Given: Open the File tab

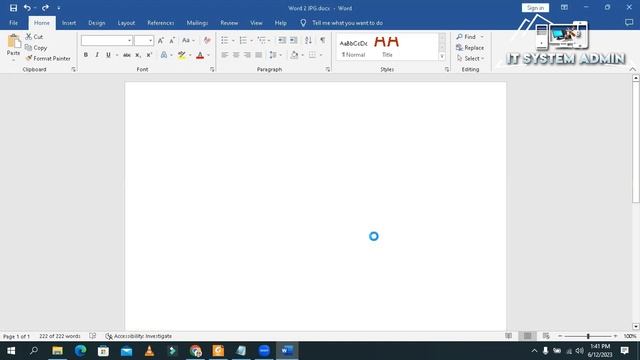Looking at the screenshot, I should pyautogui.click(x=13, y=23).
